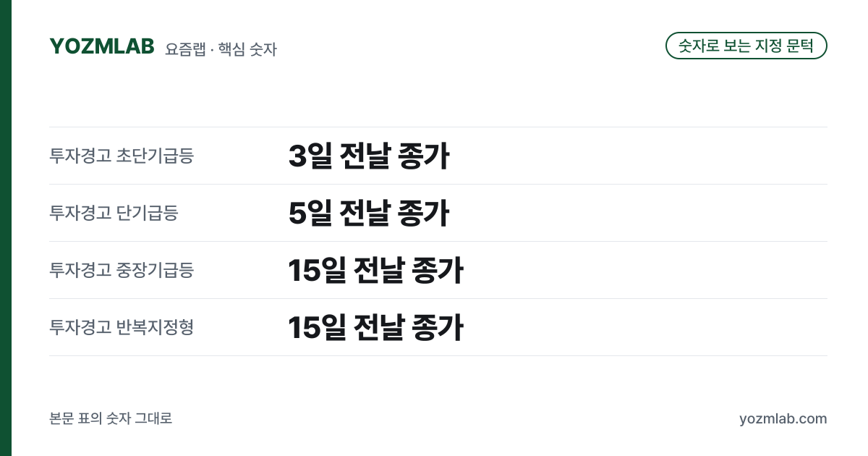
Task: Click the divider between the 초단기급등 and 단기급등 rows
Action: pyautogui.click(x=438, y=184)
